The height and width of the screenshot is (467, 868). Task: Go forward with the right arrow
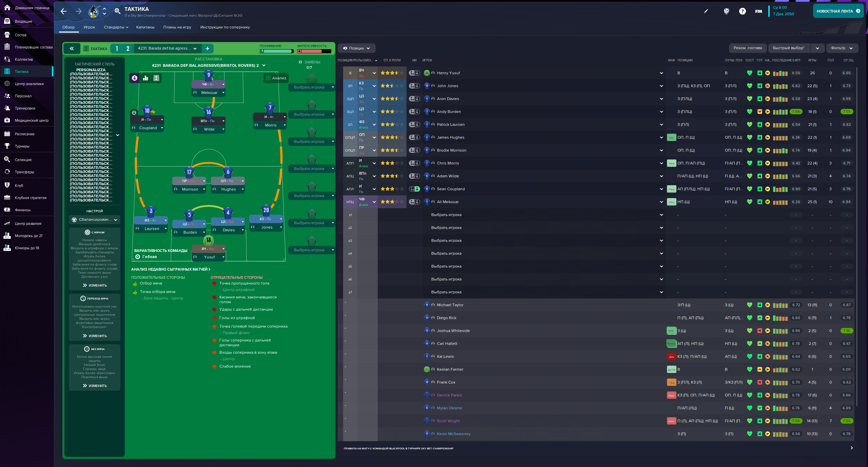point(78,11)
